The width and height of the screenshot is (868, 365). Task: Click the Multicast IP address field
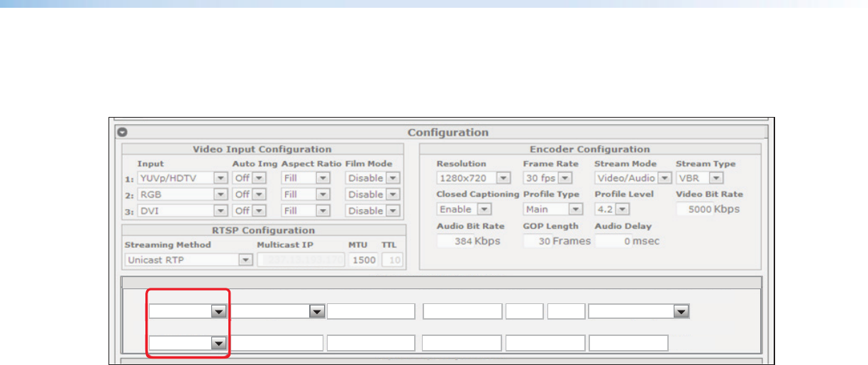click(x=301, y=260)
